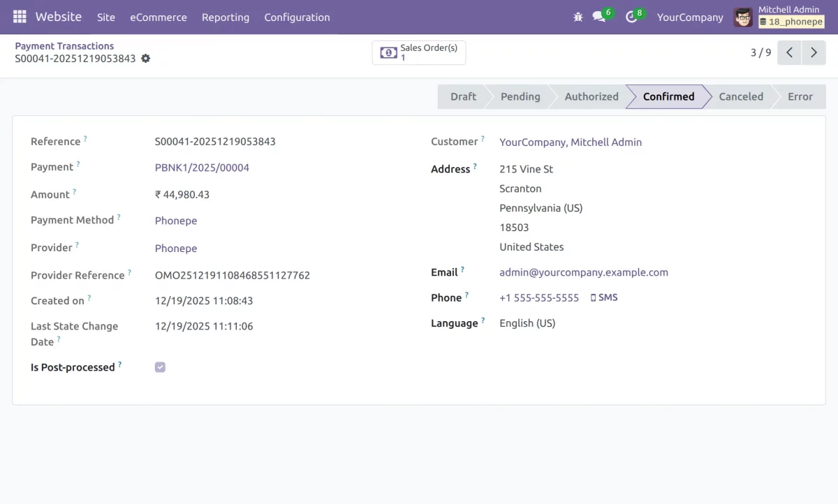Open the transaction settings gear icon
The width and height of the screenshot is (838, 504).
(x=145, y=59)
